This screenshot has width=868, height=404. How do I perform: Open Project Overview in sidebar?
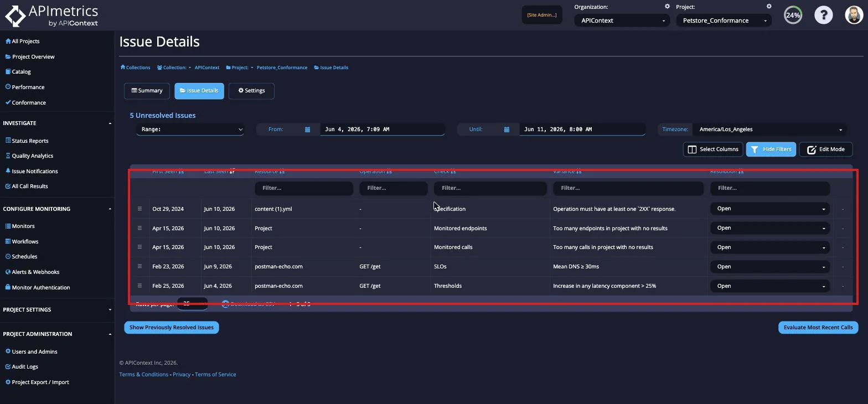(30, 56)
